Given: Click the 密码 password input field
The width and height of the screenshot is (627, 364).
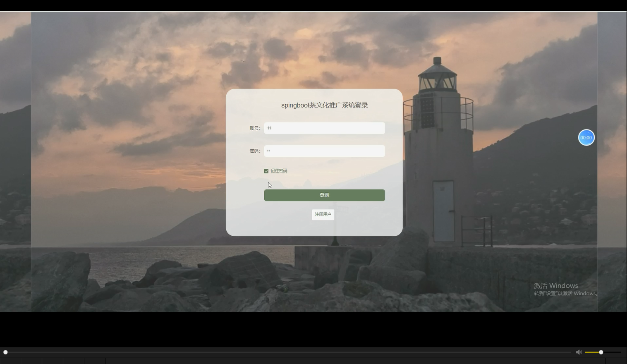Looking at the screenshot, I should tap(324, 151).
